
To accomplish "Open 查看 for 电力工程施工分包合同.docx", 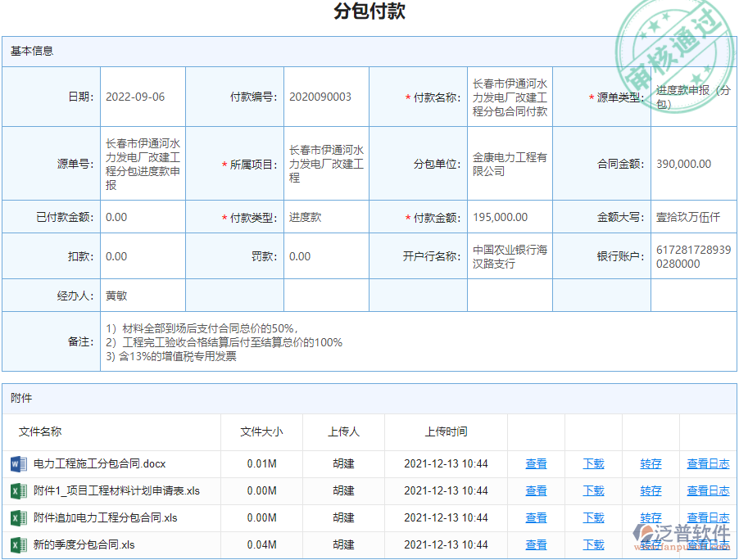I will pyautogui.click(x=536, y=463).
